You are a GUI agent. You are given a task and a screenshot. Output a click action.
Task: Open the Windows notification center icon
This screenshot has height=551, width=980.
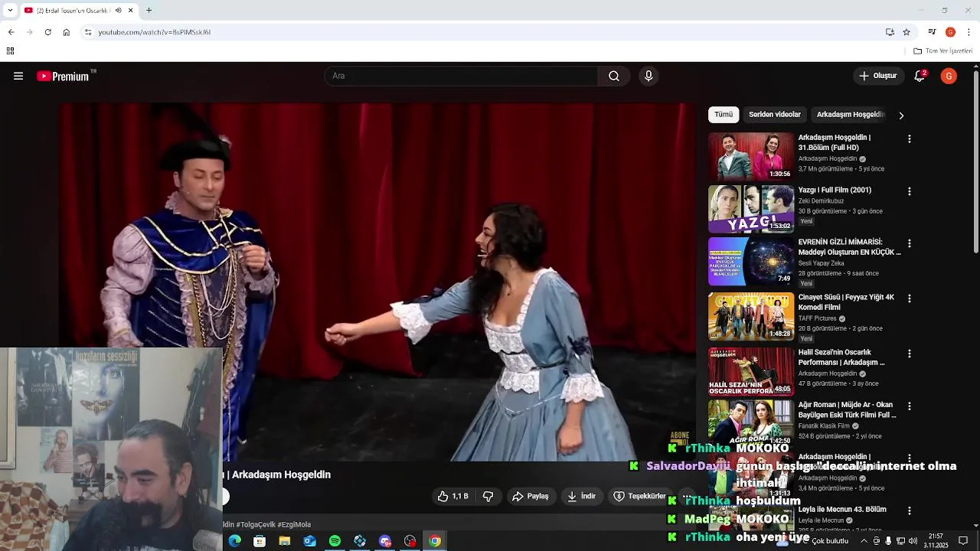coord(963,541)
